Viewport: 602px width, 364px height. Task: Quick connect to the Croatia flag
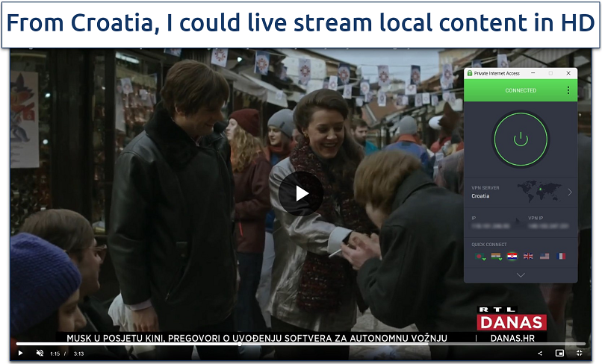click(512, 257)
